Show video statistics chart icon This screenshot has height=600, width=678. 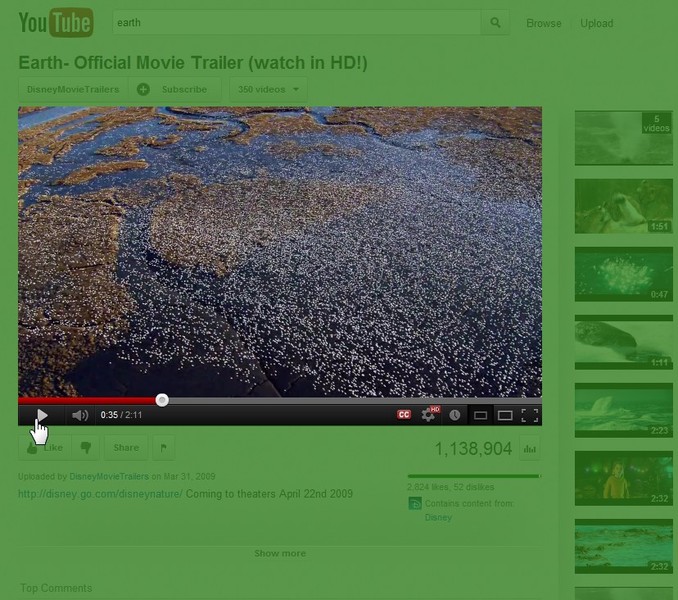coord(530,449)
